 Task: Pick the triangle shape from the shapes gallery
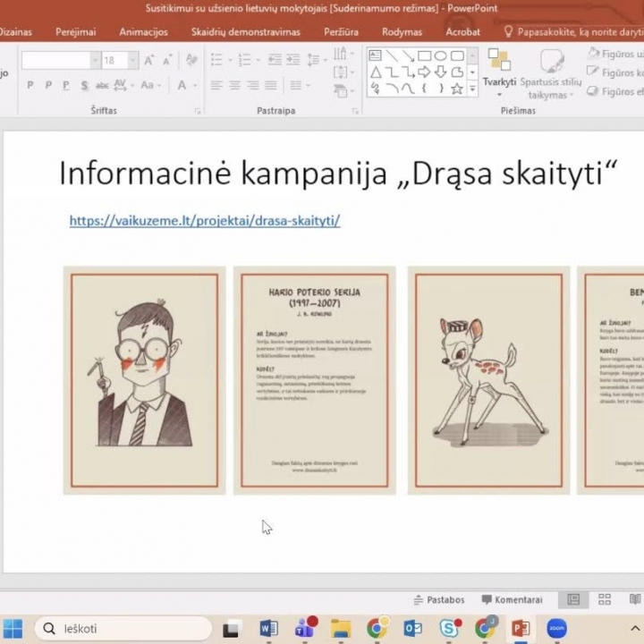(x=376, y=72)
